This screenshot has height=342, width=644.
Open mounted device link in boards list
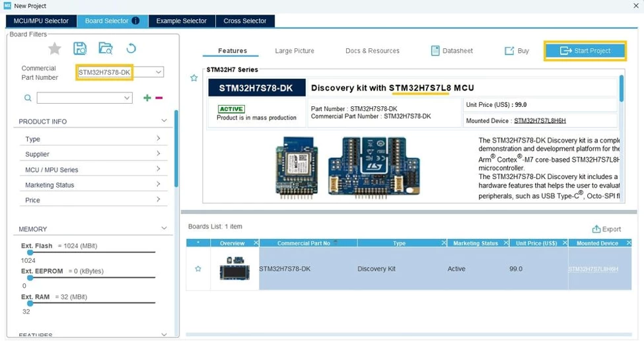coord(593,269)
